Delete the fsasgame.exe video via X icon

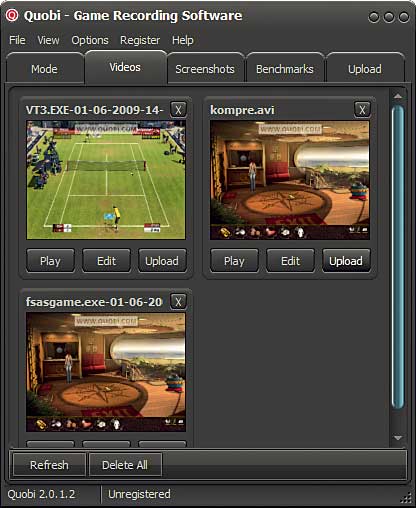(178, 302)
